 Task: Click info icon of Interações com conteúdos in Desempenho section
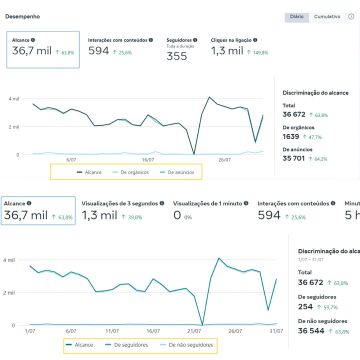(151, 40)
